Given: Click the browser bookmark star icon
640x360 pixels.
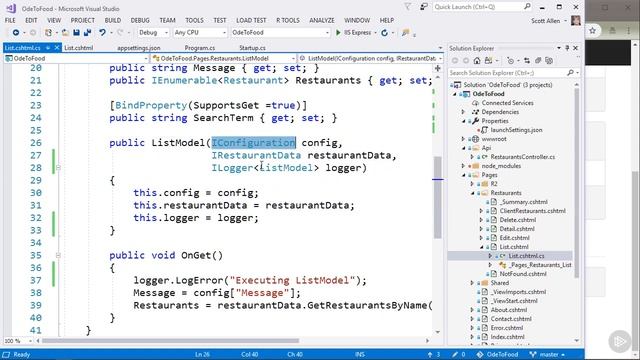Looking at the screenshot, I should pos(593,31).
